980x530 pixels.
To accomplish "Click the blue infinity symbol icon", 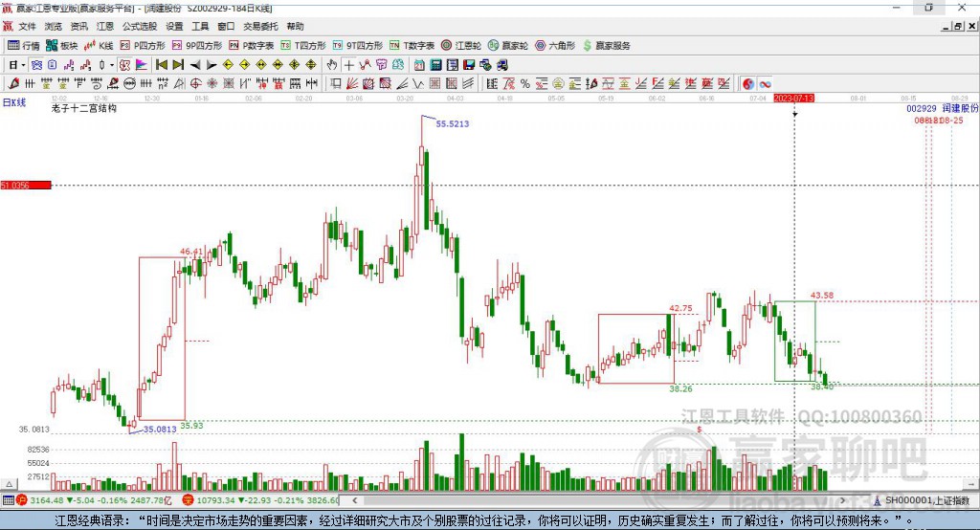I will (765, 84).
